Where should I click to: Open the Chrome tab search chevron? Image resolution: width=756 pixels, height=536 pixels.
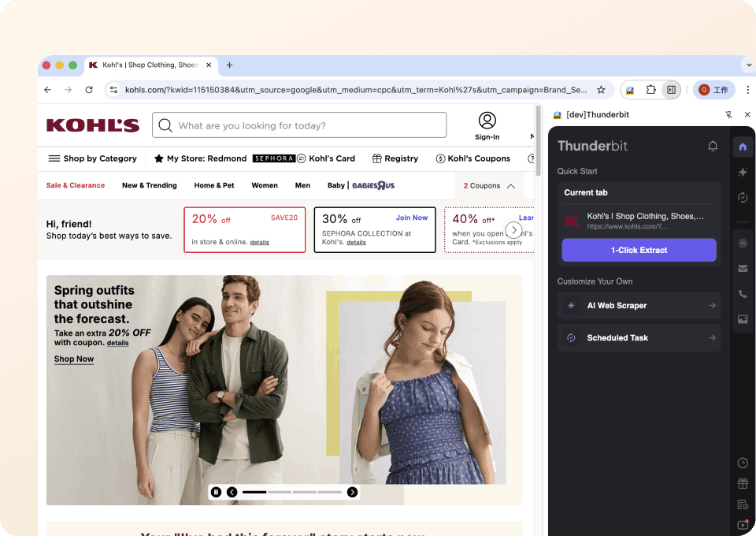(748, 65)
